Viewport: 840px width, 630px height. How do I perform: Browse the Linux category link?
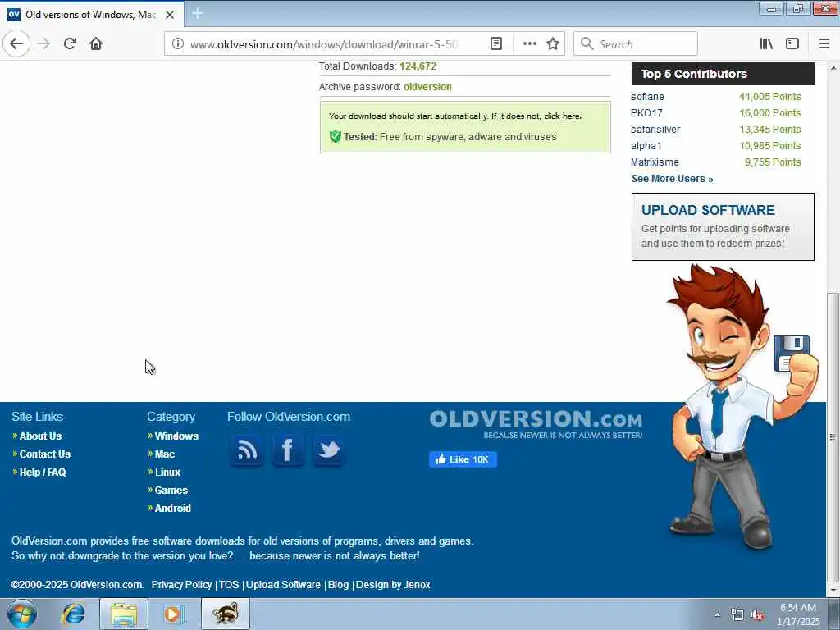(167, 472)
